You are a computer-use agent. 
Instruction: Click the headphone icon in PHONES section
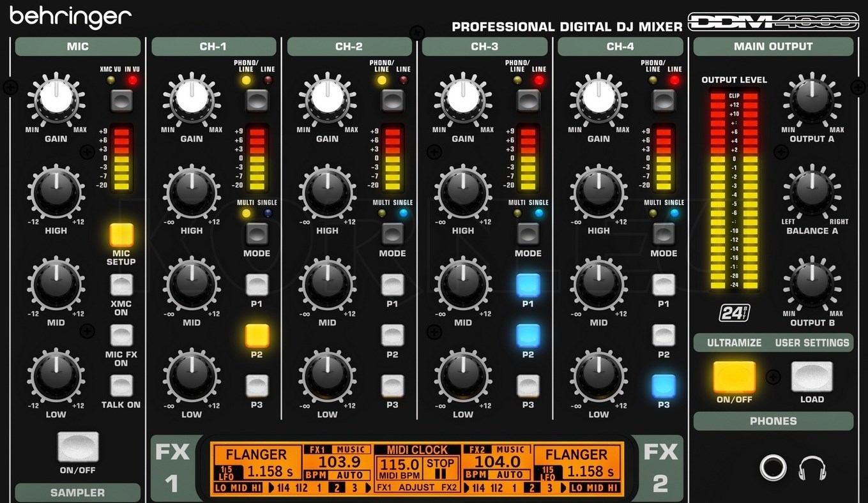[812, 467]
